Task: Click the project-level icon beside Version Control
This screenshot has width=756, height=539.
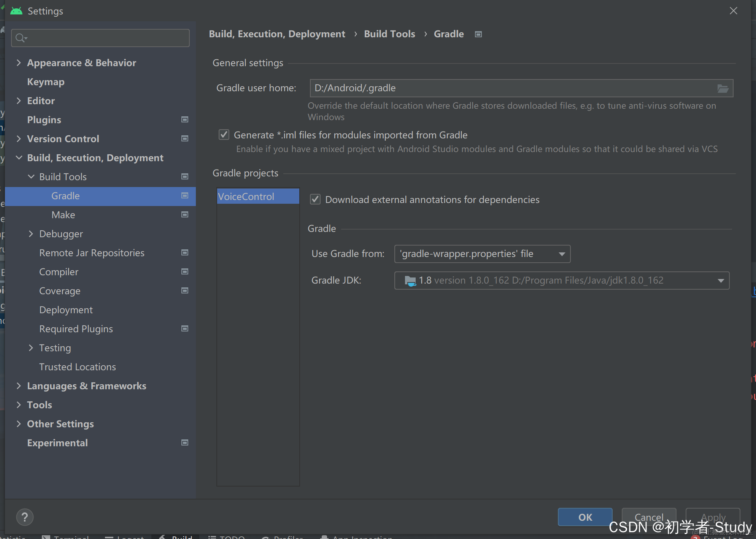Action: 185,139
